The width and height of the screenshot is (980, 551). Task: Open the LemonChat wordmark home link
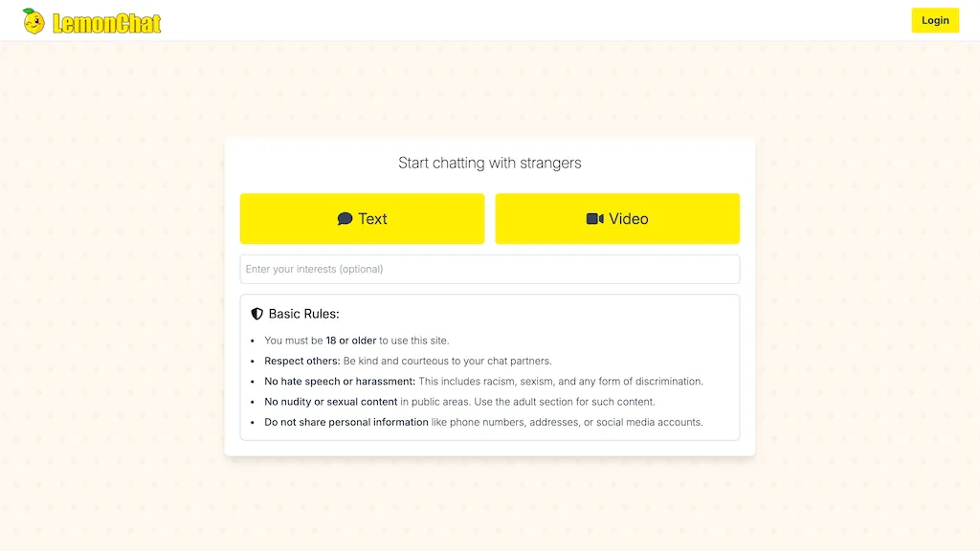coord(107,23)
